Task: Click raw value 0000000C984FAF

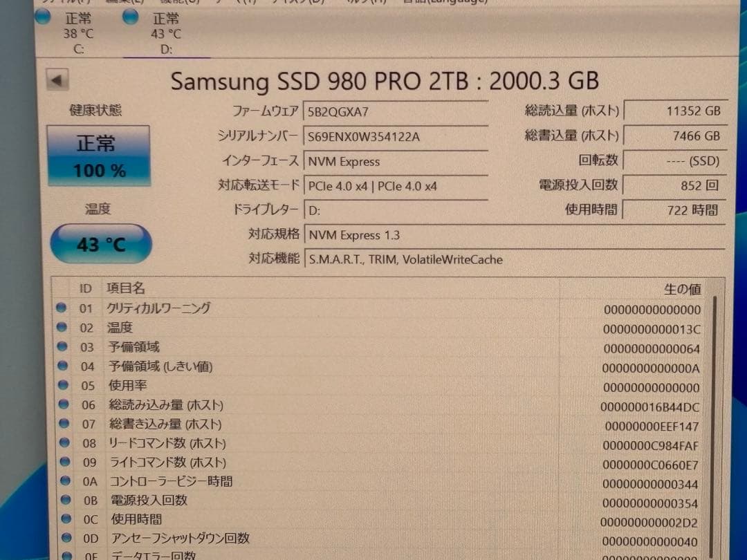Action: click(650, 446)
